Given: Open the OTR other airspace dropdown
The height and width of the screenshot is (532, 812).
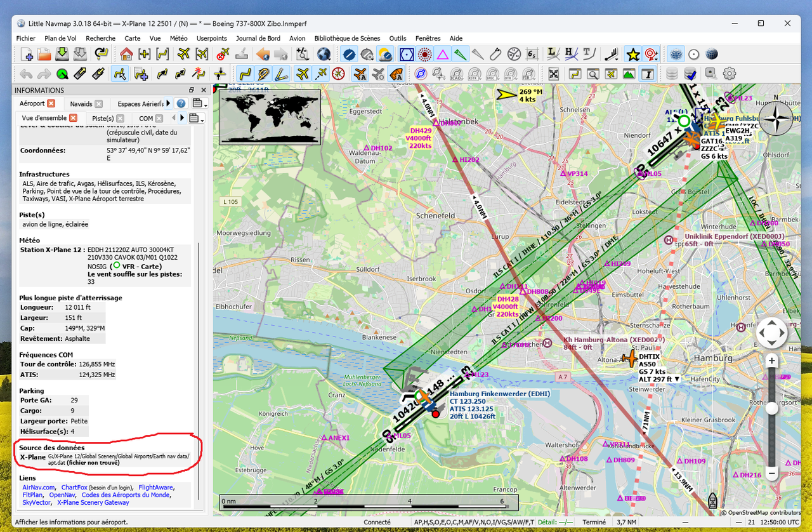Looking at the screenshot, I should pos(511,74).
